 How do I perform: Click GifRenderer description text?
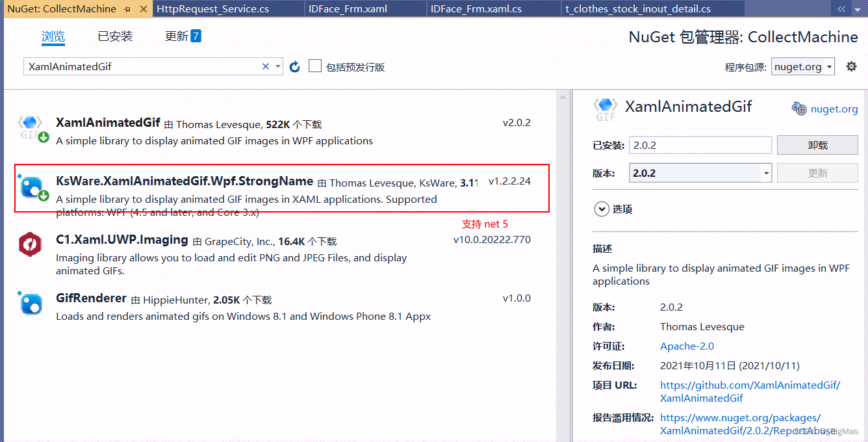244,317
